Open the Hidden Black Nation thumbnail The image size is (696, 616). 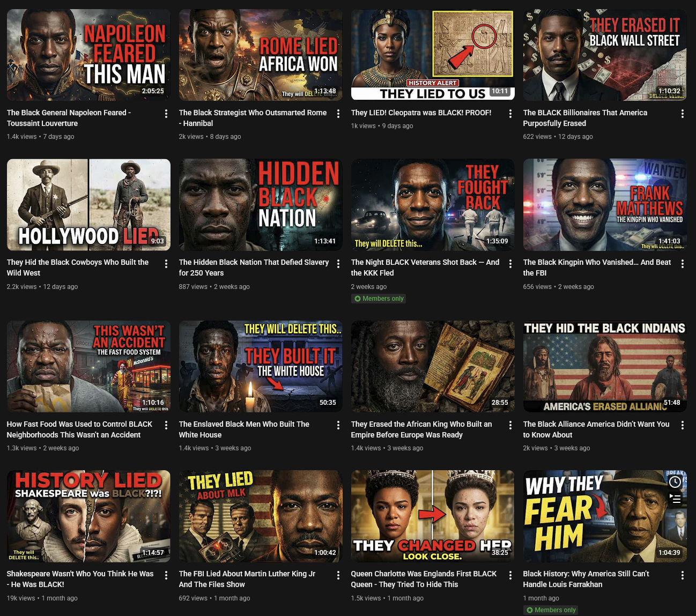pyautogui.click(x=261, y=205)
